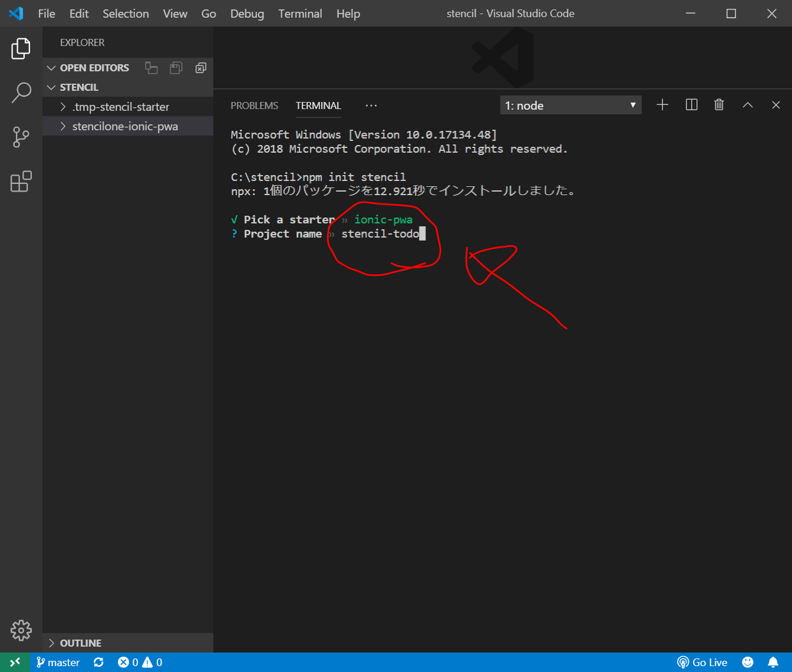This screenshot has height=672, width=792.
Task: Close all editors in Open Editors
Action: click(201, 68)
